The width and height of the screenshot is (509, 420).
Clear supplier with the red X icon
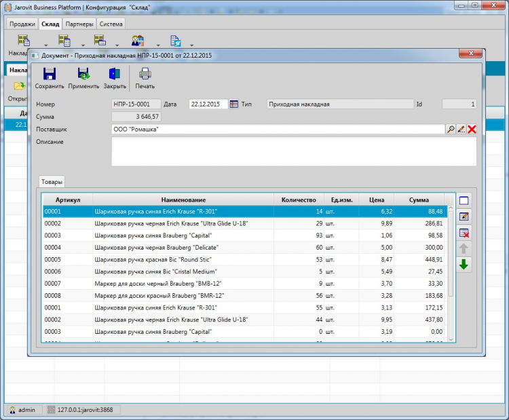(472, 130)
